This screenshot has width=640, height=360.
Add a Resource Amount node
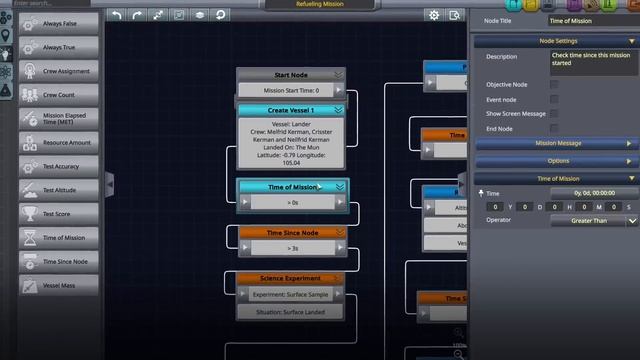click(x=58, y=142)
